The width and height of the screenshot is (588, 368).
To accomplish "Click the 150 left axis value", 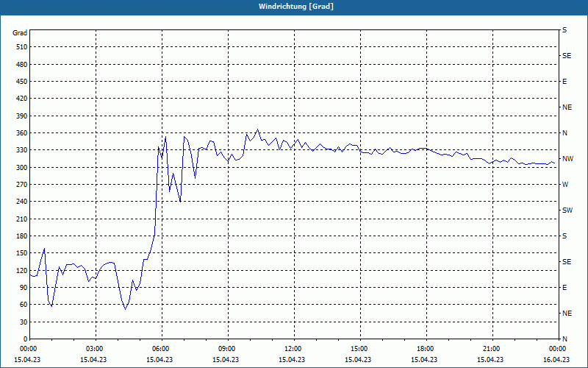I will click(x=22, y=253).
